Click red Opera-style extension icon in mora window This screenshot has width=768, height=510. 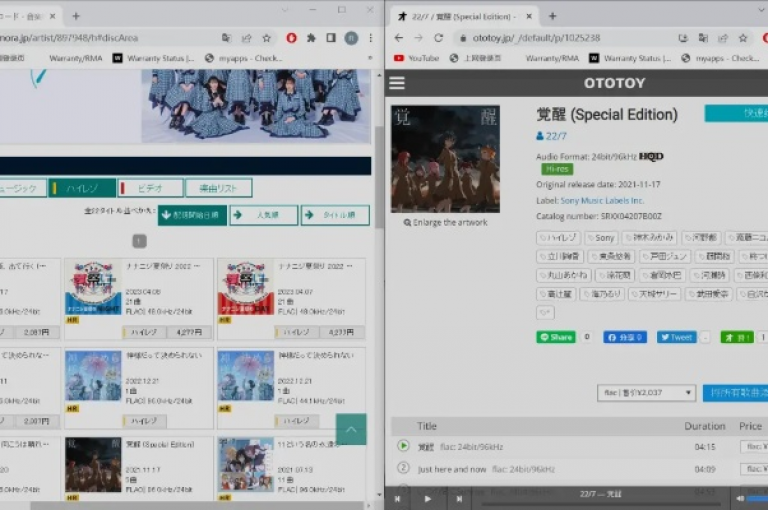pos(291,38)
